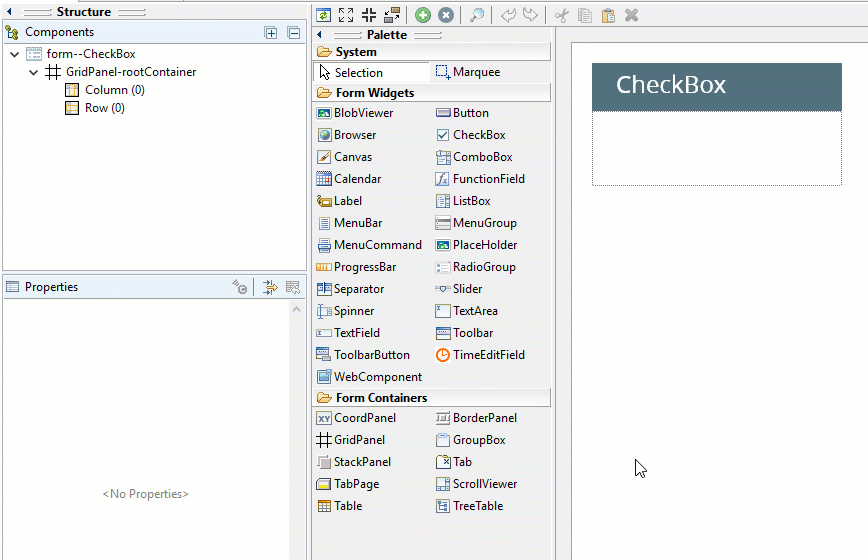Collapse the Form Widgets palette category
868x560 pixels.
(432, 92)
